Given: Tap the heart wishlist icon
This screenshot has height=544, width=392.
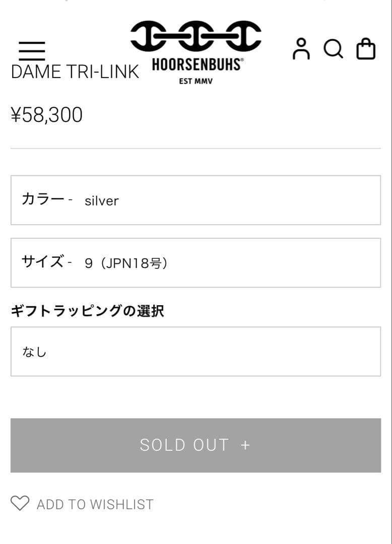Looking at the screenshot, I should pos(20,503).
